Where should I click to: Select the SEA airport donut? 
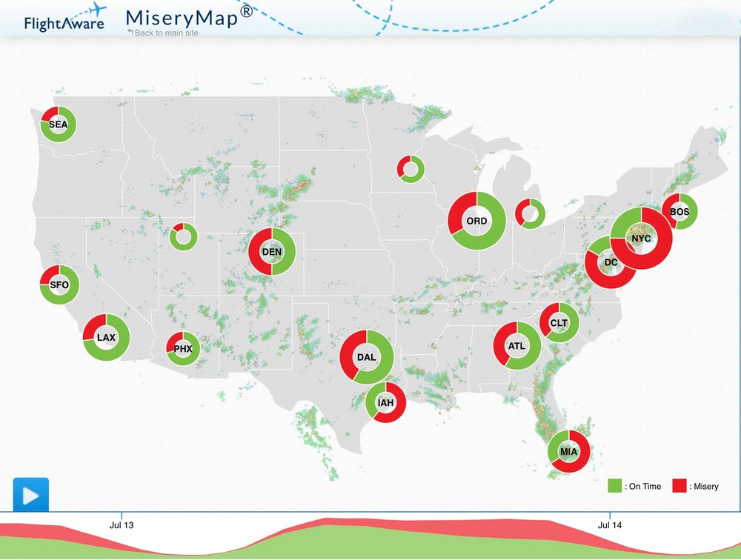click(57, 124)
